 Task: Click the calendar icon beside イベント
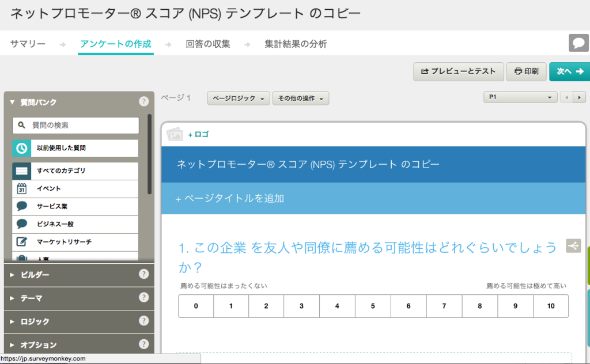22,188
